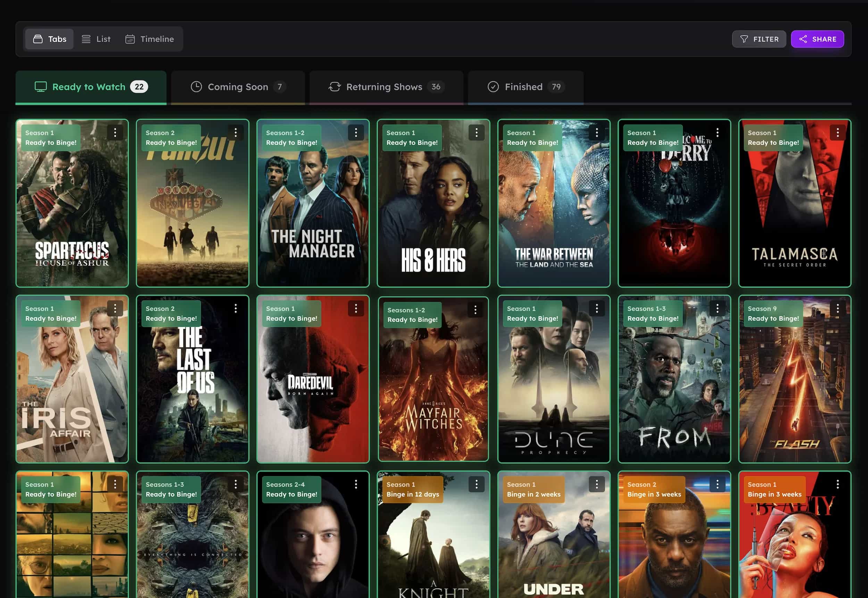Switch to the Coming Soon tab
This screenshot has height=598, width=868.
pos(238,87)
